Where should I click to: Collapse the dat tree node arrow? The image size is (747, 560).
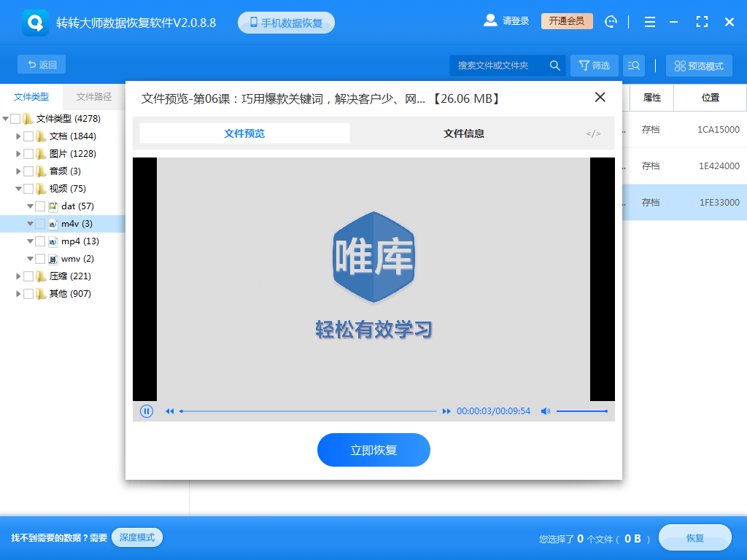[x=30, y=206]
